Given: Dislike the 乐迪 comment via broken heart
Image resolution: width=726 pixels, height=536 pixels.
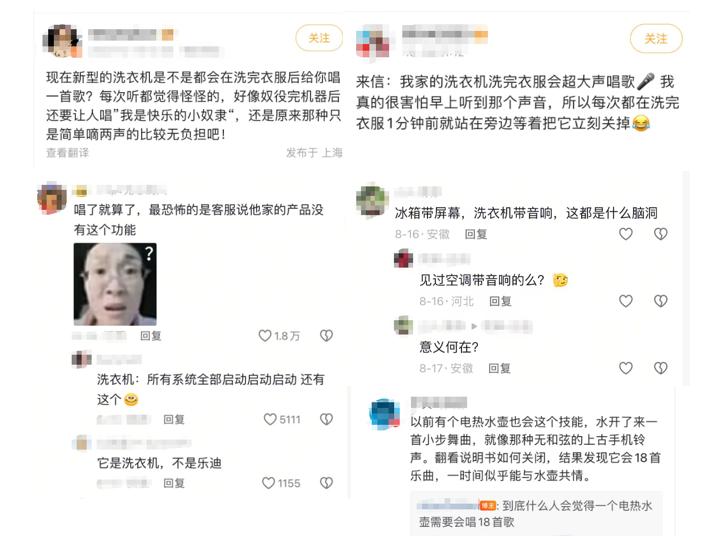Looking at the screenshot, I should 326,483.
